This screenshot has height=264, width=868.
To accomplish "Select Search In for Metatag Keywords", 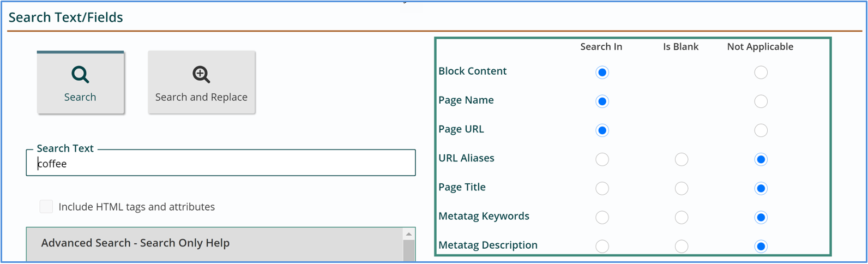I will (602, 217).
